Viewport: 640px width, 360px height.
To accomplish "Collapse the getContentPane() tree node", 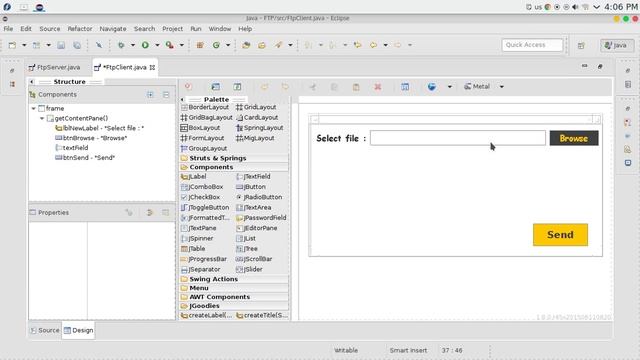I will click(42, 118).
